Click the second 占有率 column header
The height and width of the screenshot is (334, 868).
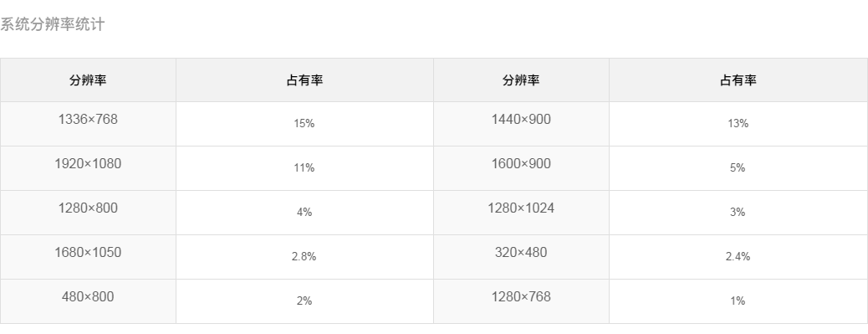738,80
